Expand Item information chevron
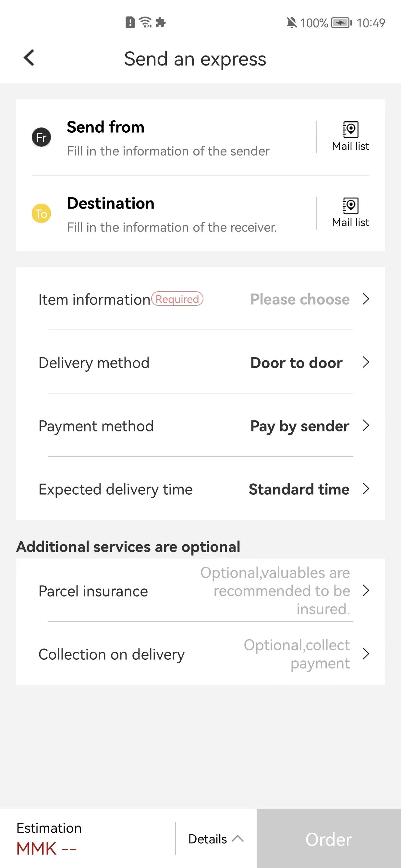The image size is (401, 868). 366,298
